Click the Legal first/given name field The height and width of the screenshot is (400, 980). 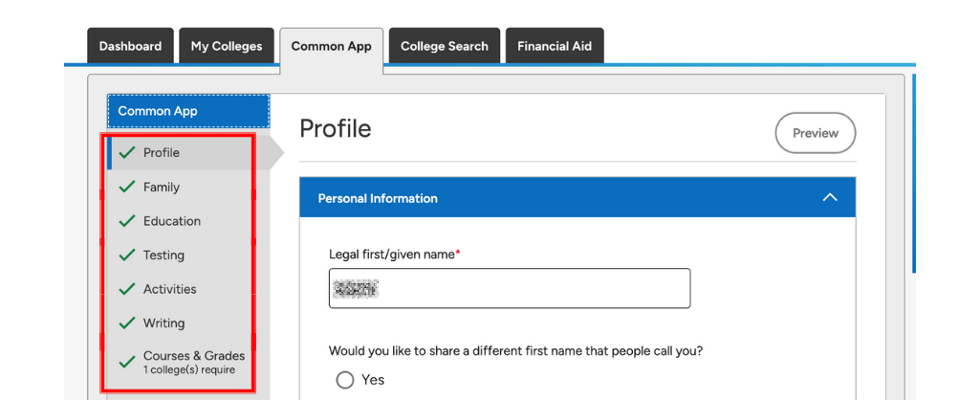tap(510, 288)
